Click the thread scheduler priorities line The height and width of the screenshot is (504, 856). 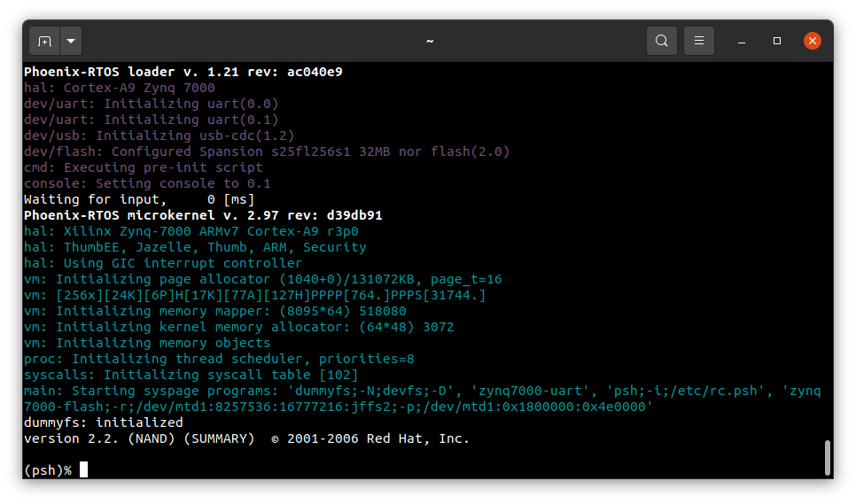[x=219, y=359]
